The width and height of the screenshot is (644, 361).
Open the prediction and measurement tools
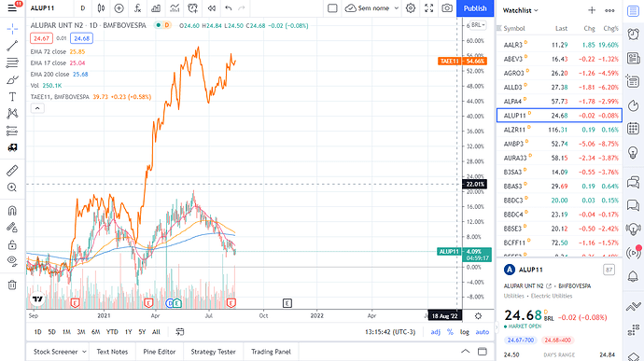12,131
